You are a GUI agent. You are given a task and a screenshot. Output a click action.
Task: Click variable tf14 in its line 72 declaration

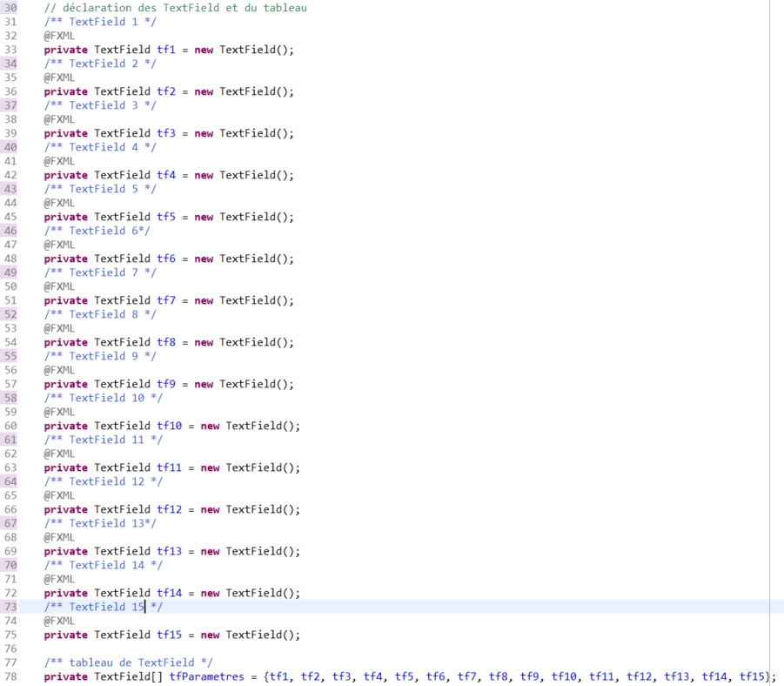pos(170,594)
